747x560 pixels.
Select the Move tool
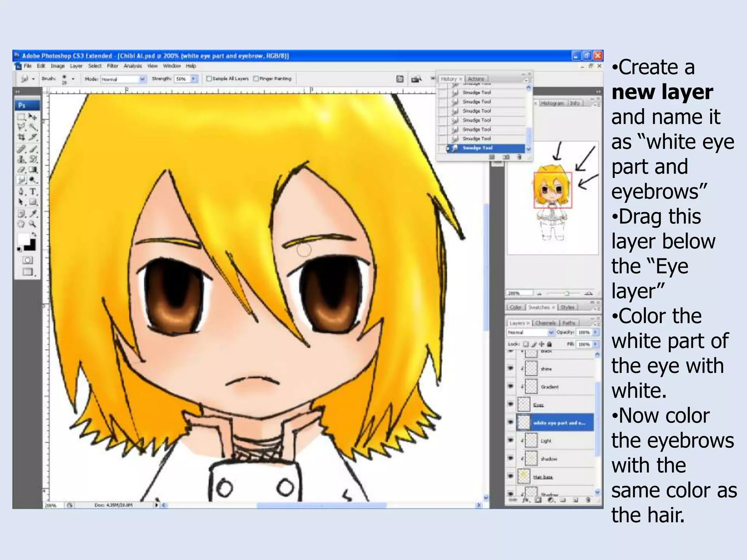[33, 117]
